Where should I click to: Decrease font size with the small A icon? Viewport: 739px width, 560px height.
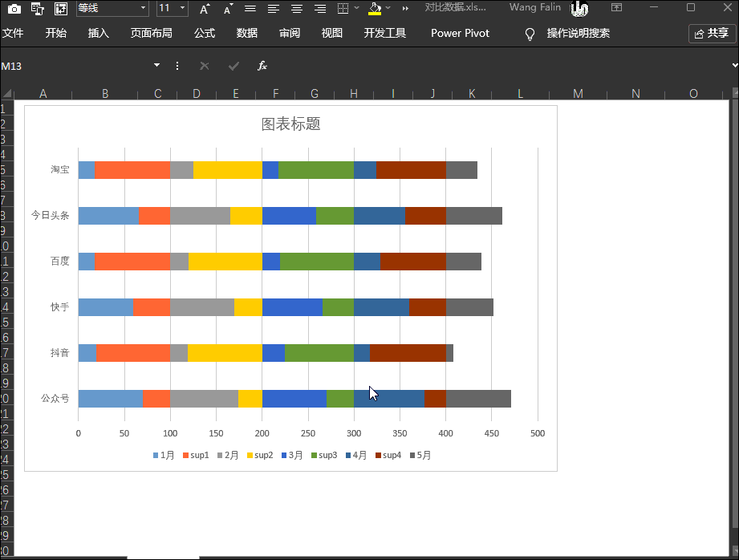228,9
